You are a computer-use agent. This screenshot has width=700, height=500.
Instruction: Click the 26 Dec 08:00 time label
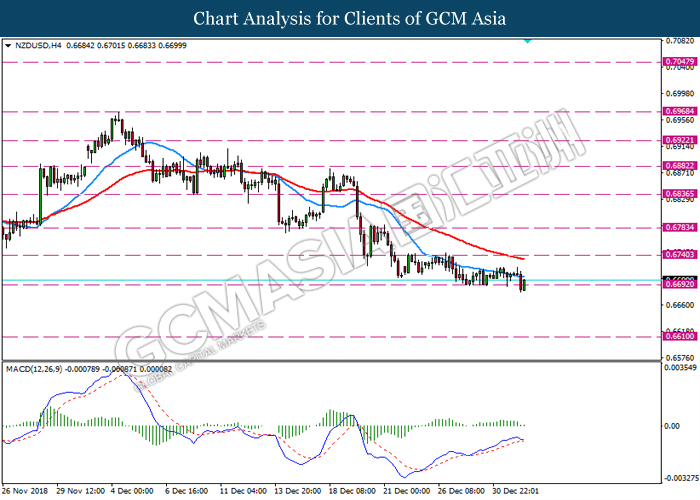pyautogui.click(x=462, y=491)
